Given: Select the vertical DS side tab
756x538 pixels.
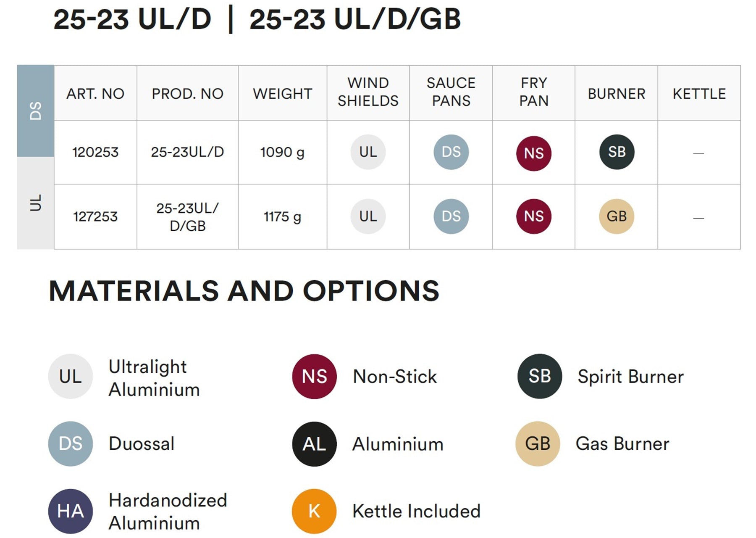Looking at the screenshot, I should (36, 111).
